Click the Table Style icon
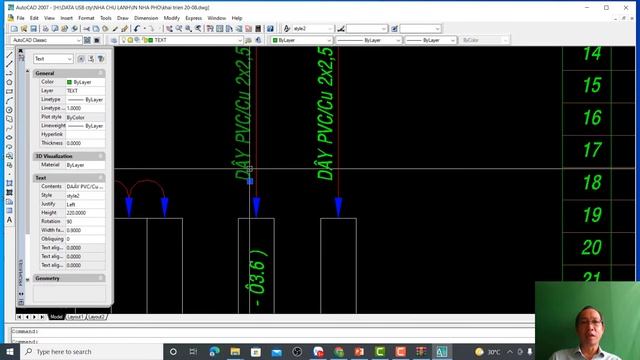Screen dimensions: 640x360 click(x=394, y=29)
